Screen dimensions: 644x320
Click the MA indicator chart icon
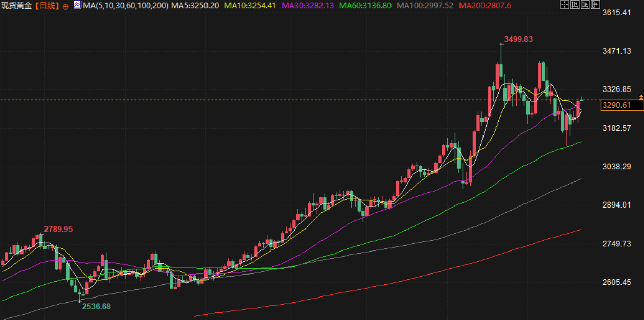coord(77,5)
